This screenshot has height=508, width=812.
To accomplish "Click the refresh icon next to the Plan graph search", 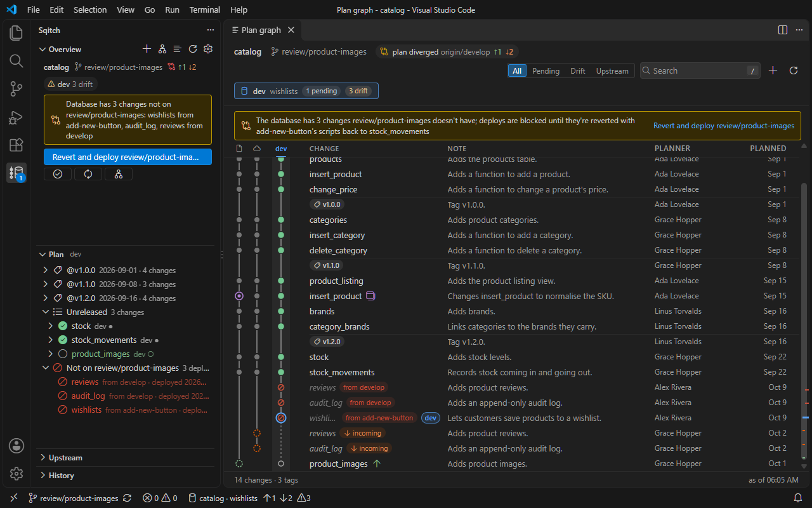I will click(x=794, y=70).
